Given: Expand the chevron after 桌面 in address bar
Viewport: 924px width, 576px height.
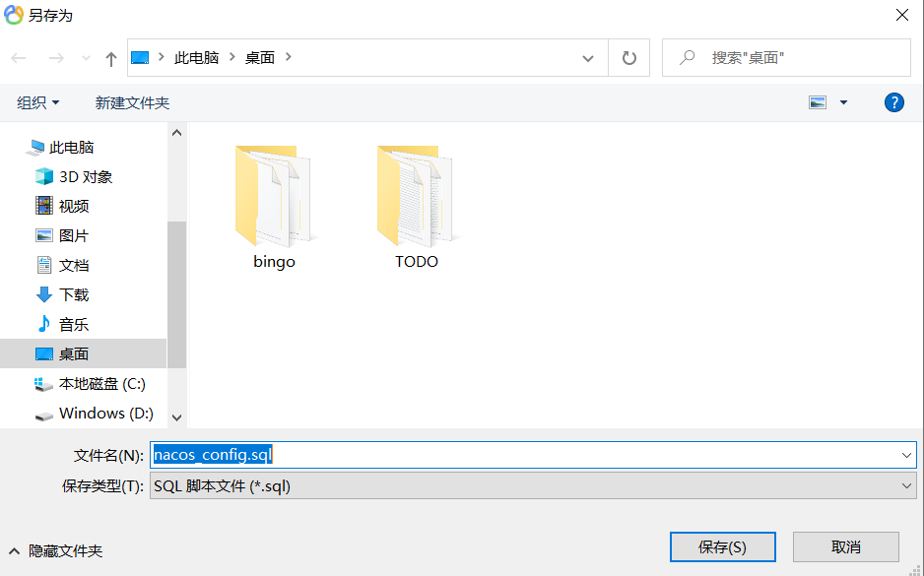Looking at the screenshot, I should (x=289, y=57).
